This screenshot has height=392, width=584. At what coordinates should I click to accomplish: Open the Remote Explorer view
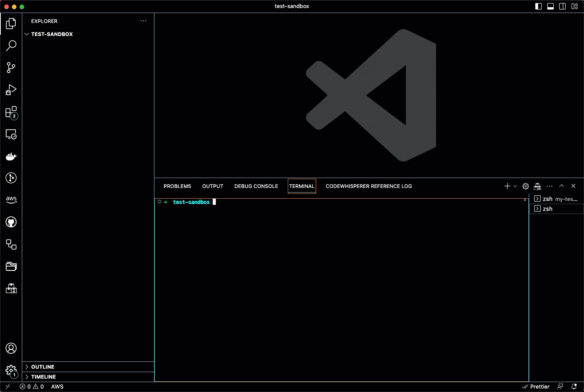point(11,134)
